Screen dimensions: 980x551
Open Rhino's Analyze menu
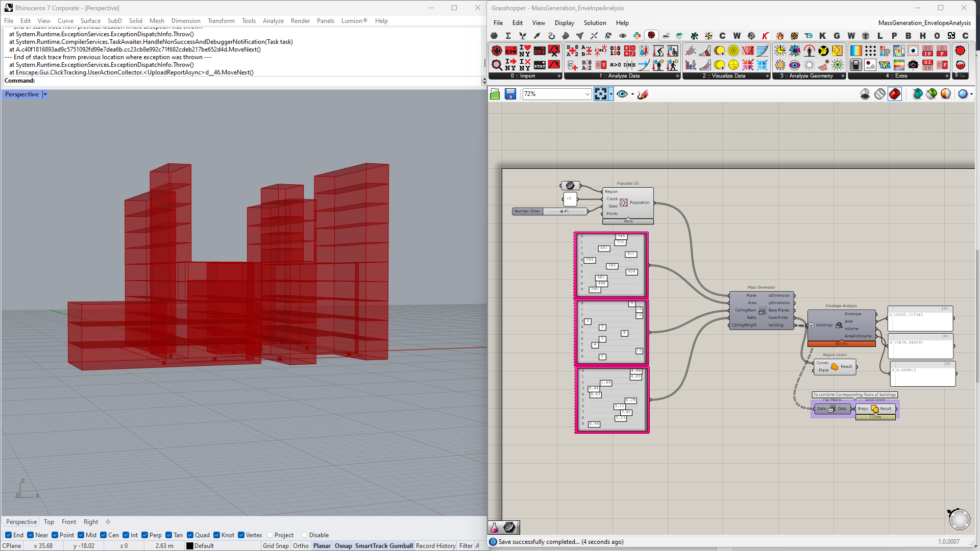(273, 21)
